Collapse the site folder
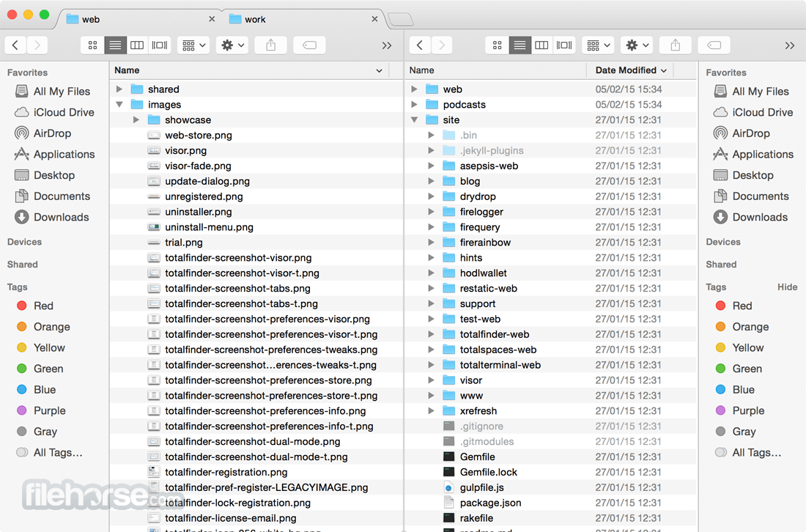 (414, 119)
